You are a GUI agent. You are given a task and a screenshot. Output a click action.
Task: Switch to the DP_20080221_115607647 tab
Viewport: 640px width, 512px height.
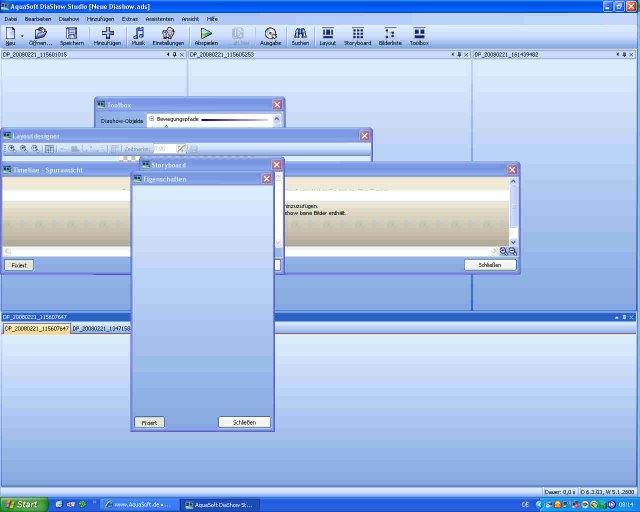coord(36,328)
